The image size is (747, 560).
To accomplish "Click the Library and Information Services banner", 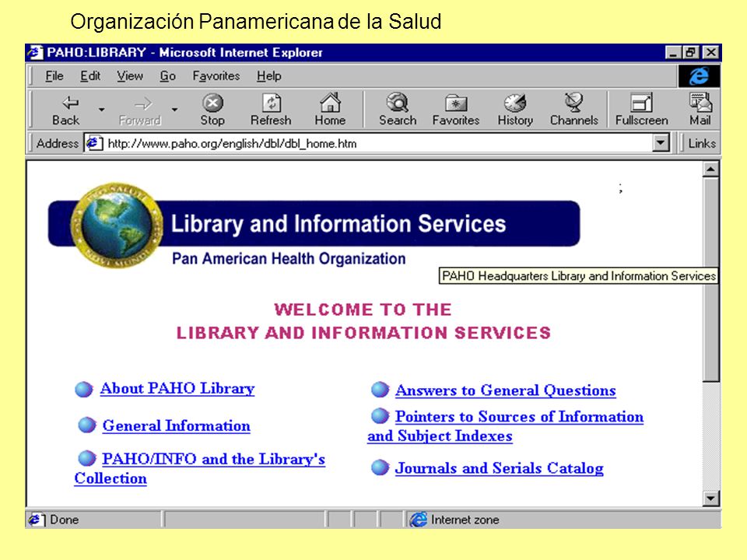I will click(x=314, y=224).
